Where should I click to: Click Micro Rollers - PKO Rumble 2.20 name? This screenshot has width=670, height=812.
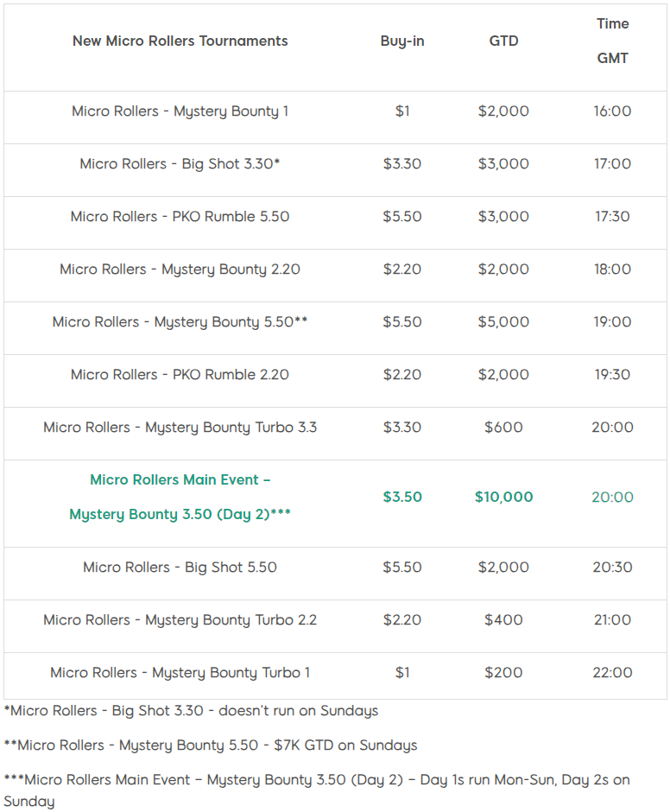point(180,374)
